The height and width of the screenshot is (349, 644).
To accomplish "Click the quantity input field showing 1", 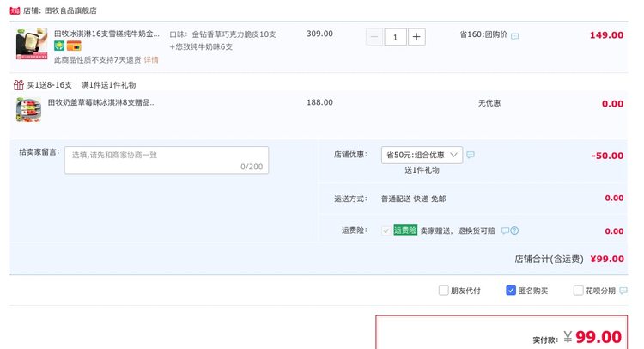I will tap(395, 37).
